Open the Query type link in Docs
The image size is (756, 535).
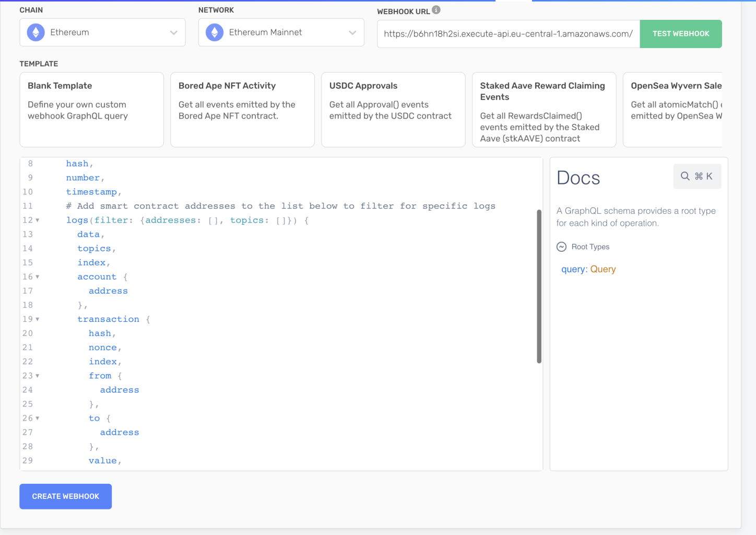point(603,269)
